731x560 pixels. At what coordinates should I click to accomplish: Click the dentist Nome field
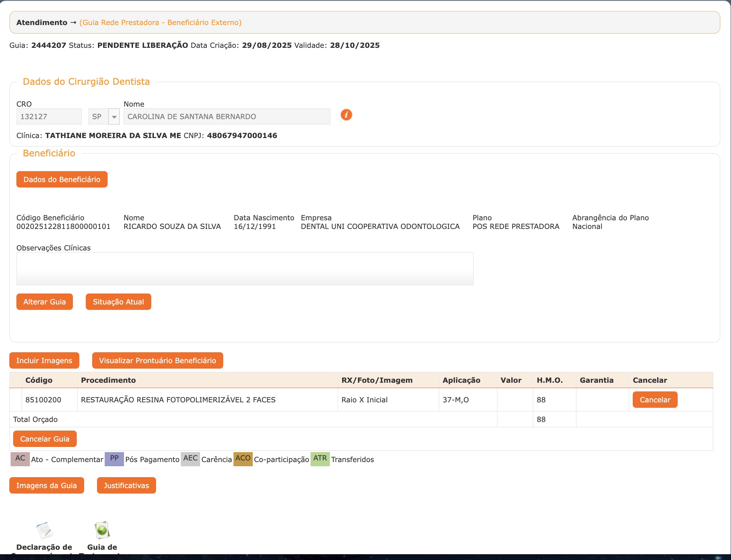(227, 117)
